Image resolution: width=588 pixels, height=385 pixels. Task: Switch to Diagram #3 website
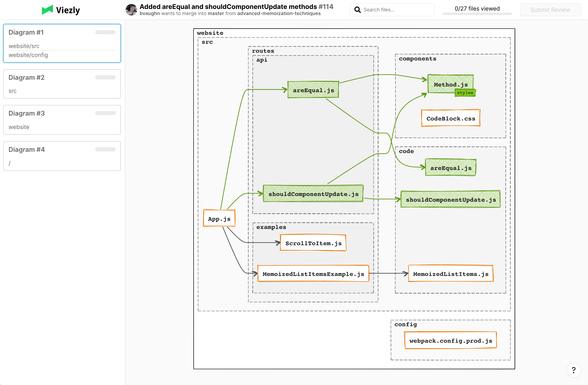(62, 120)
